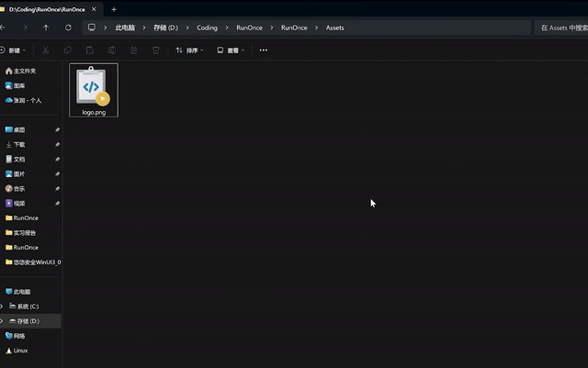Navigate to Coding in the breadcrumb

[x=207, y=28]
